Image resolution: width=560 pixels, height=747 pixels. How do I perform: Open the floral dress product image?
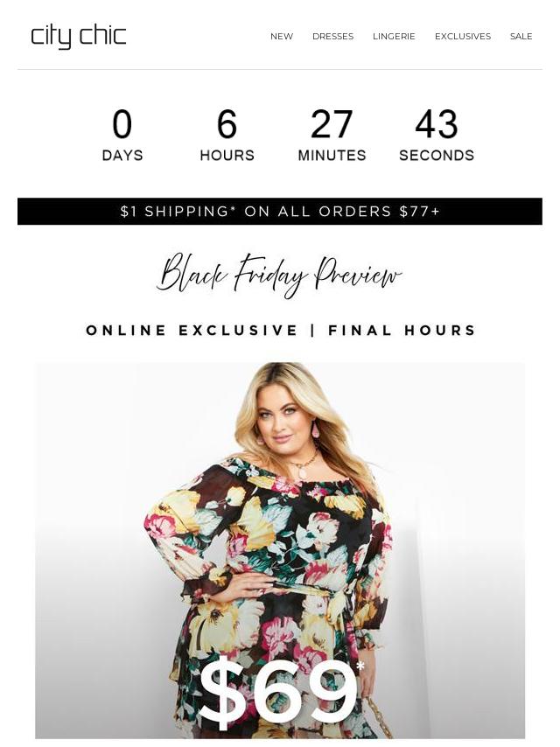[280, 550]
